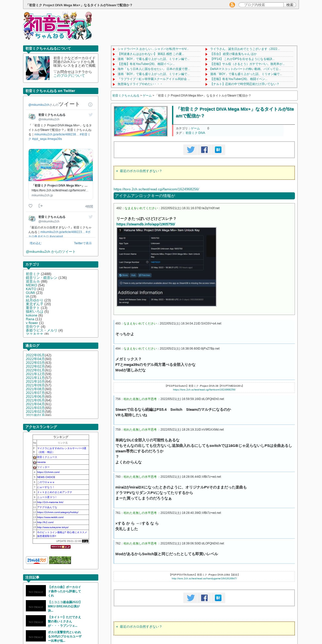Open the 初音ミク DIVA tag link
This screenshot has width=322, height=644.
[x=195, y=133]
